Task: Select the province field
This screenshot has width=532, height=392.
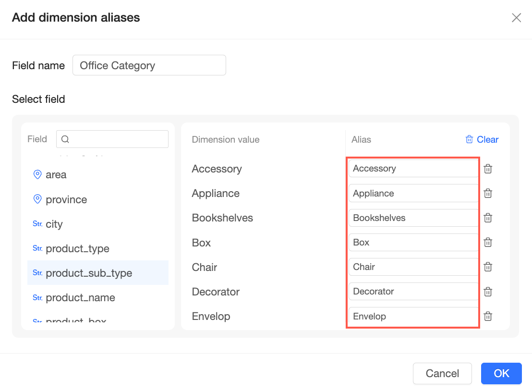Action: (66, 199)
